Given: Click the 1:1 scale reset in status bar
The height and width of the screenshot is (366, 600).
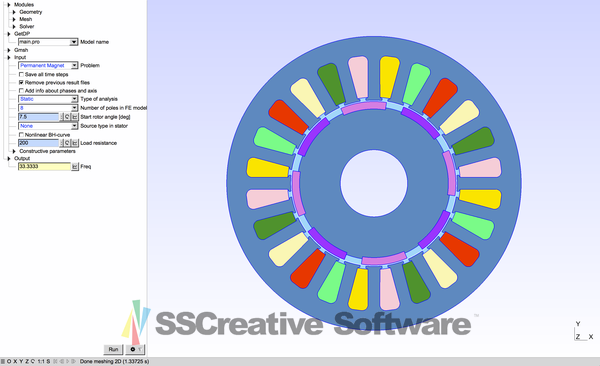Looking at the screenshot, I should click(41, 361).
